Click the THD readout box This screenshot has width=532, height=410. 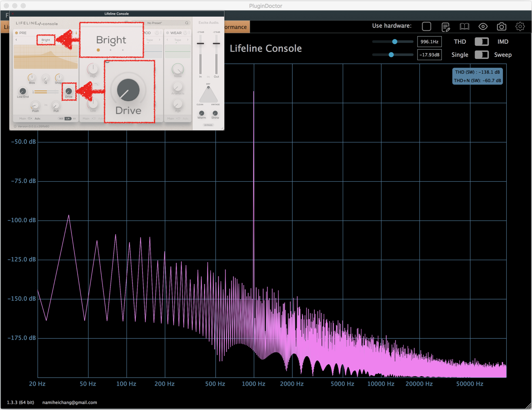[x=477, y=76]
